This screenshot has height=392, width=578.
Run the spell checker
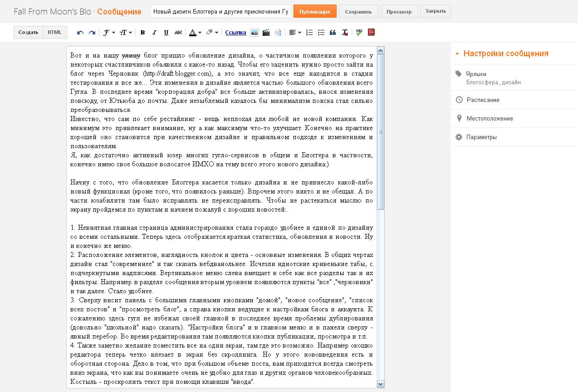359,33
